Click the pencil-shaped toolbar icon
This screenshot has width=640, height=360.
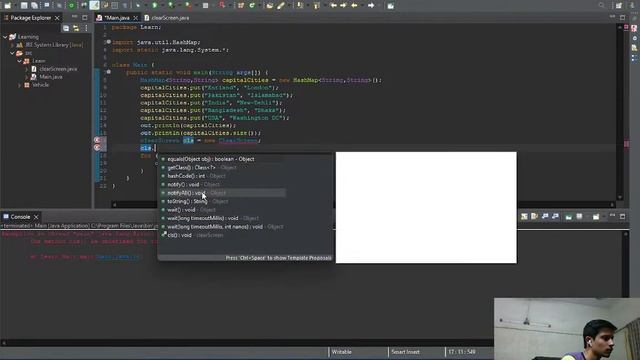(281, 5)
